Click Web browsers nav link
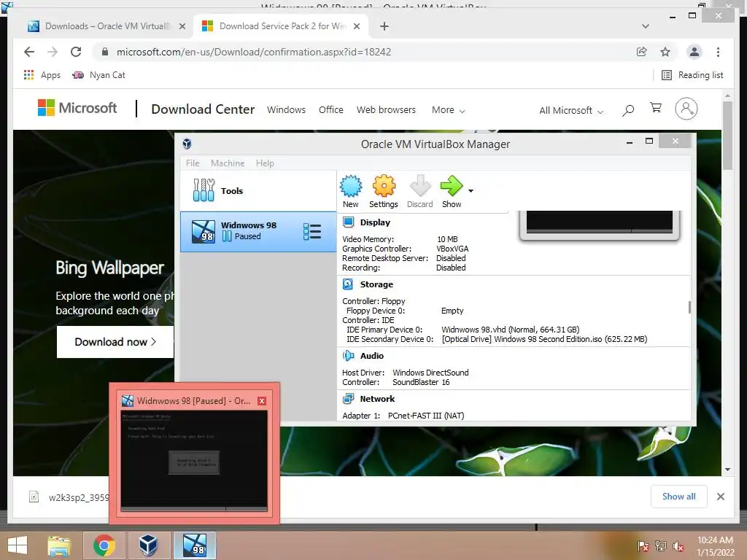747x560 pixels. (x=386, y=109)
